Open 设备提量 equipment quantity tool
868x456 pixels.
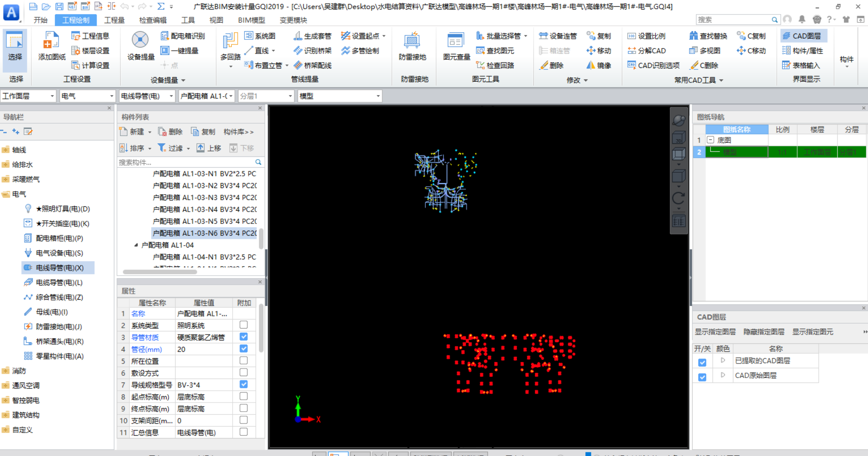[141, 47]
